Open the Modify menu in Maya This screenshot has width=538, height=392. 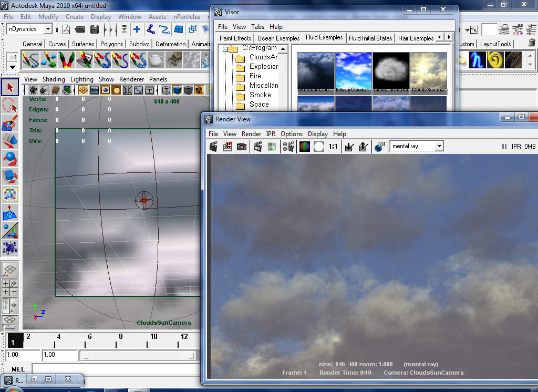click(48, 17)
